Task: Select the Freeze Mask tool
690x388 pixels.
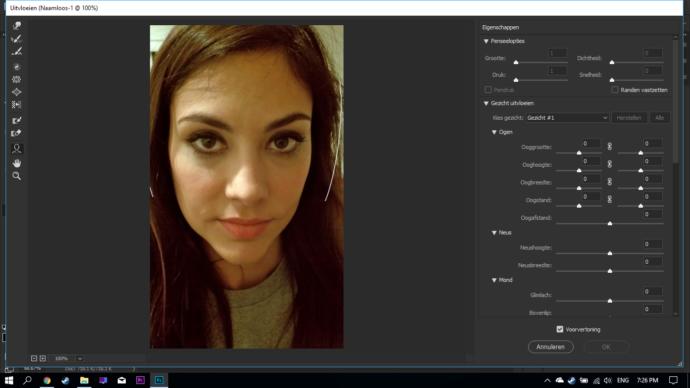Action: click(17, 120)
